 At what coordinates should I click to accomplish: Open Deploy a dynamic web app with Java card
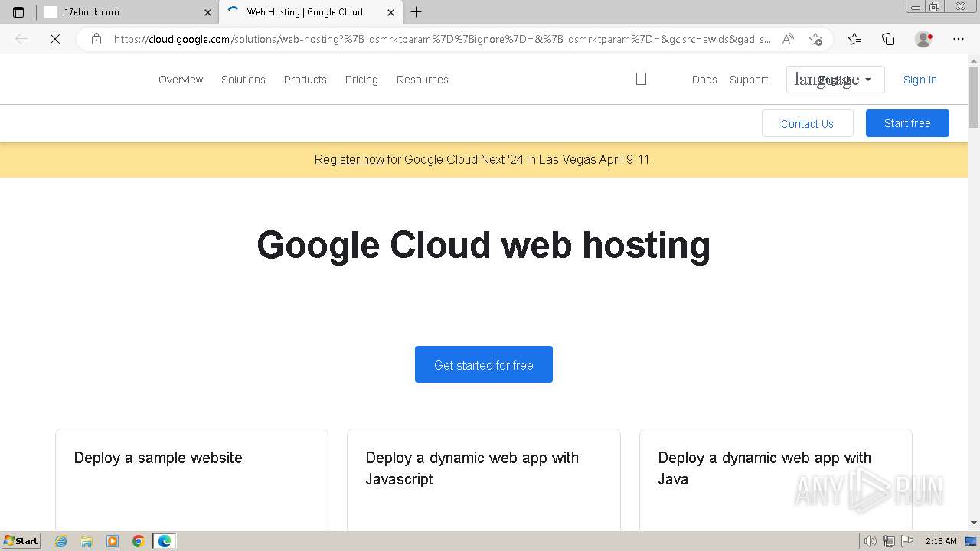point(776,479)
